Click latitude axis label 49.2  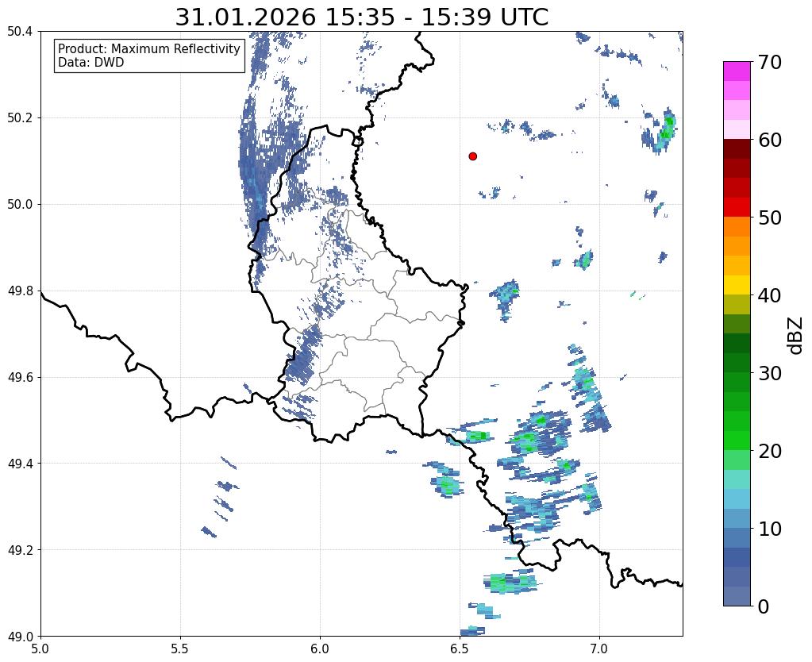(x=20, y=549)
